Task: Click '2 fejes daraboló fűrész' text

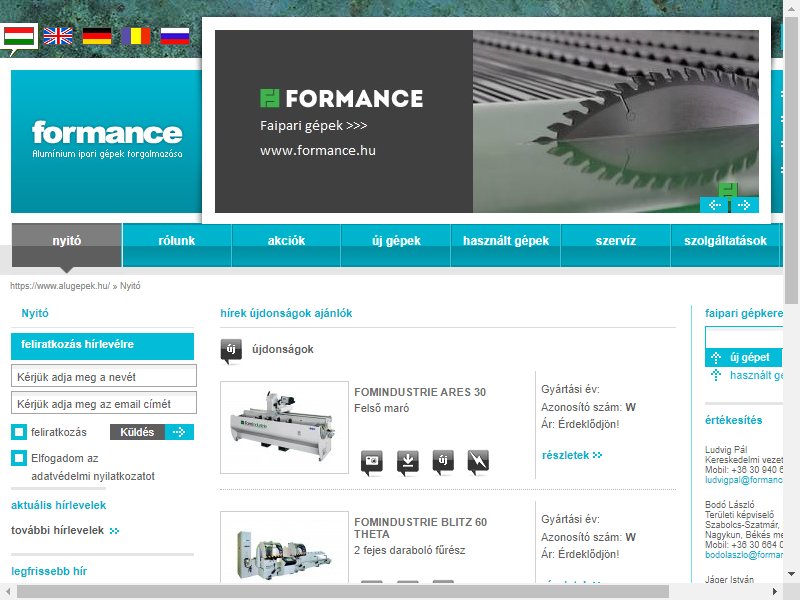Action: point(410,550)
